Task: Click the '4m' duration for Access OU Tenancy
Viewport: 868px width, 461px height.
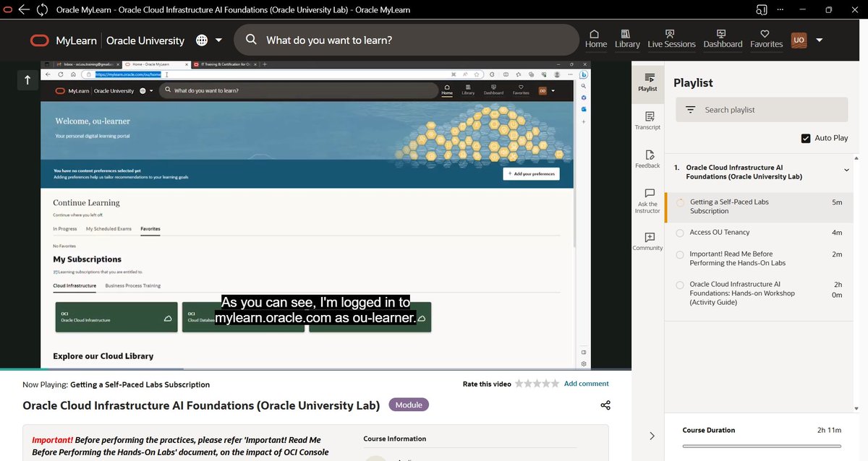Action: coord(837,233)
